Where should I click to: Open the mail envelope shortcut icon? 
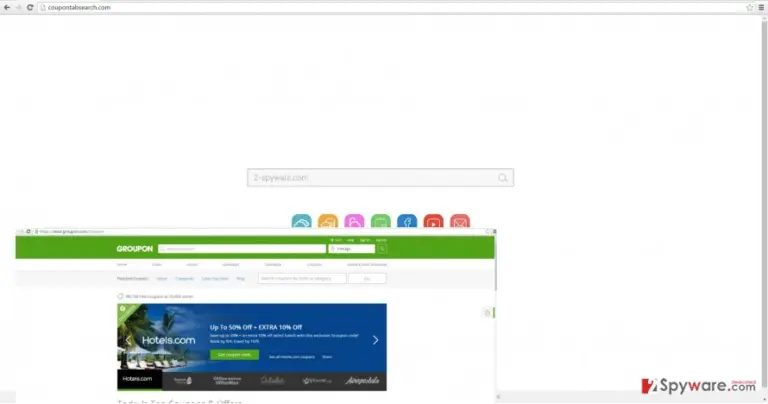point(460,221)
